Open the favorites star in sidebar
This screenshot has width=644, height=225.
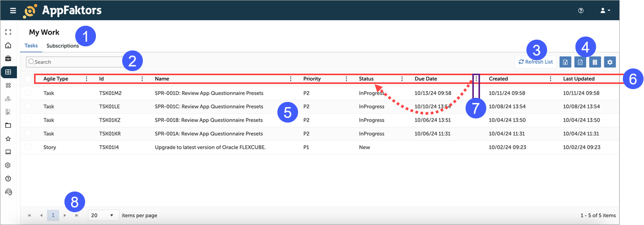coord(8,139)
